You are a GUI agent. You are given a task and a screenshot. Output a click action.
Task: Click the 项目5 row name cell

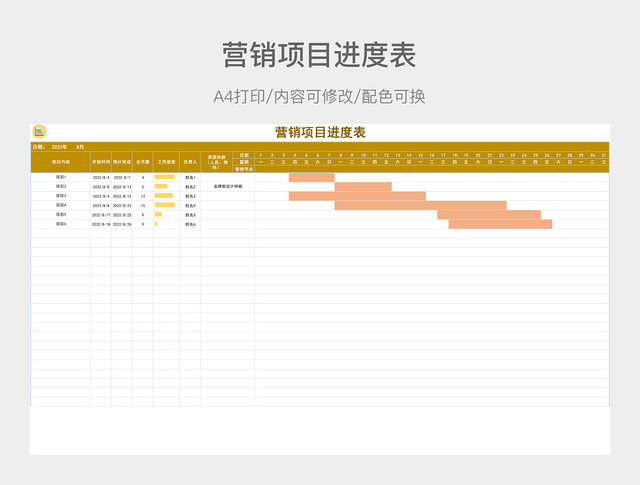60,215
